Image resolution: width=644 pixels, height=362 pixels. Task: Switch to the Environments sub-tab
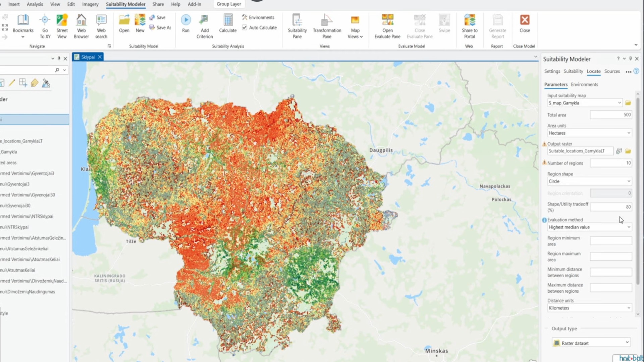(x=584, y=84)
